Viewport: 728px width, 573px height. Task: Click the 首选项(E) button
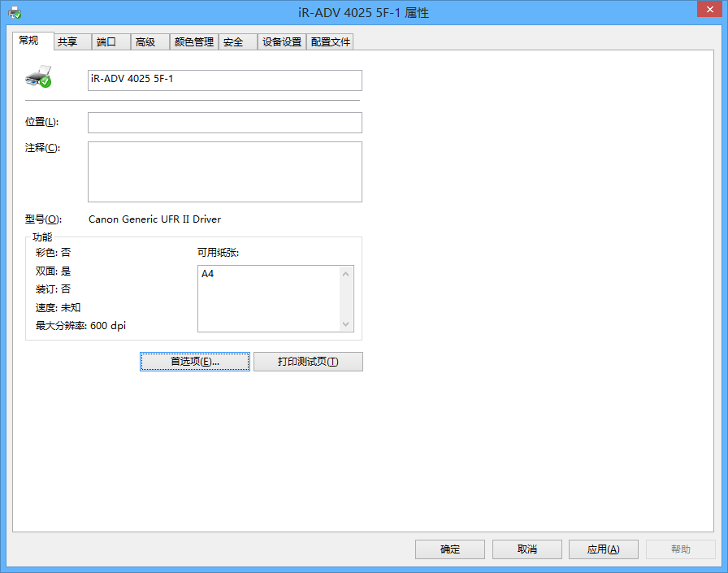[194, 362]
